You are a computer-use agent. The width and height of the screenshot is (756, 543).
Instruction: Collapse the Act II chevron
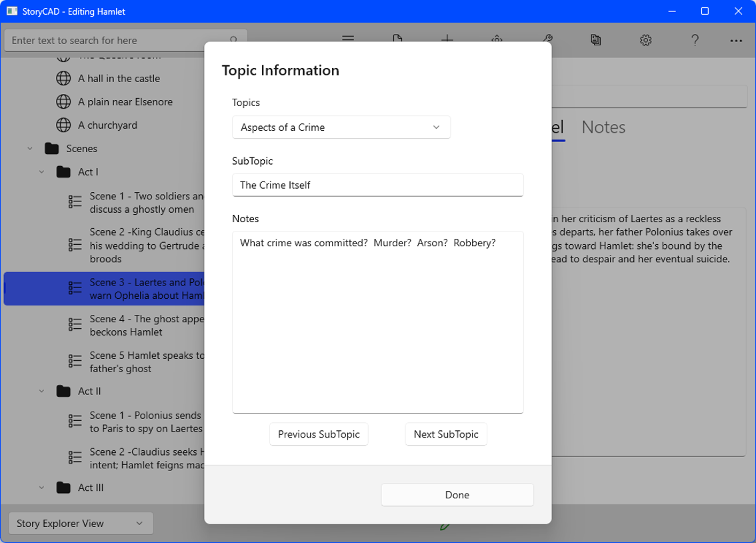click(41, 391)
